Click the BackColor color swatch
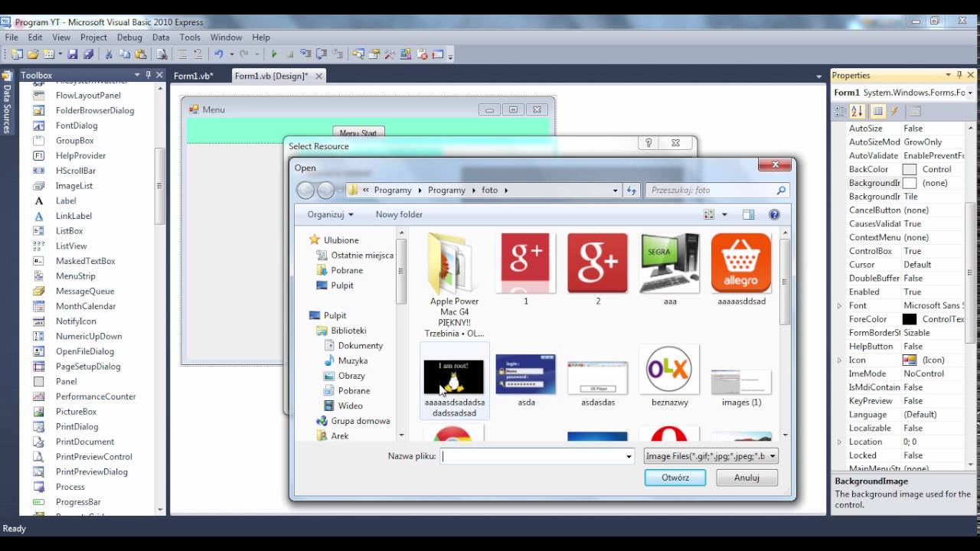This screenshot has width=980, height=551. tap(910, 169)
